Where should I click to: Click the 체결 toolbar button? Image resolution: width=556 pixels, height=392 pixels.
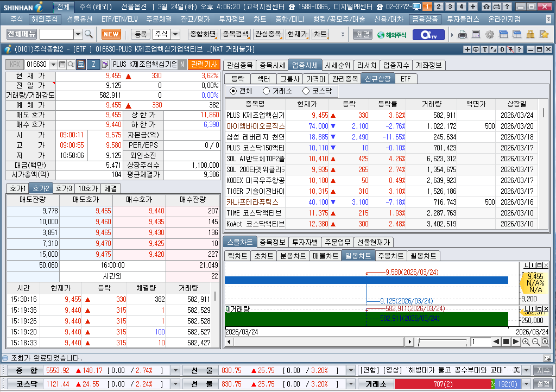coord(363,34)
